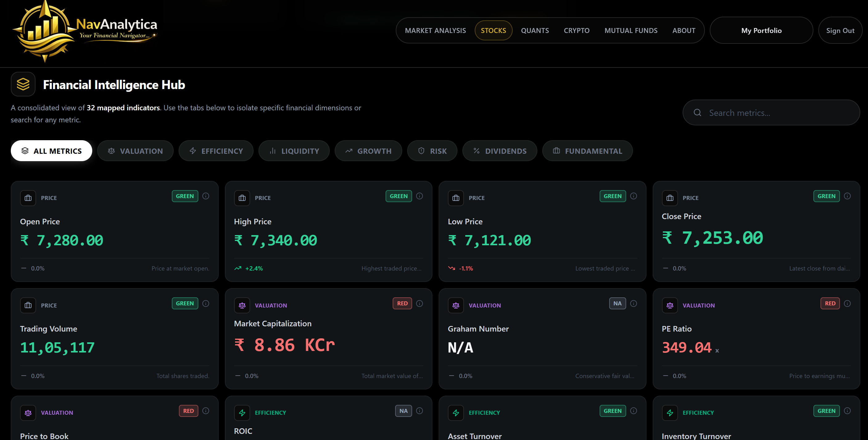Click briefcase icon on High Price card
868x440 pixels.
[x=242, y=198]
